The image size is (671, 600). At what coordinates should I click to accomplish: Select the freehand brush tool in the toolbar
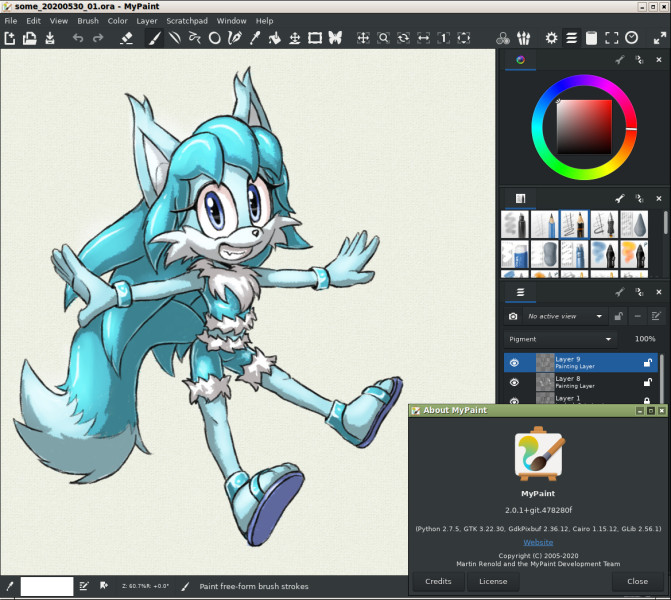coord(154,38)
